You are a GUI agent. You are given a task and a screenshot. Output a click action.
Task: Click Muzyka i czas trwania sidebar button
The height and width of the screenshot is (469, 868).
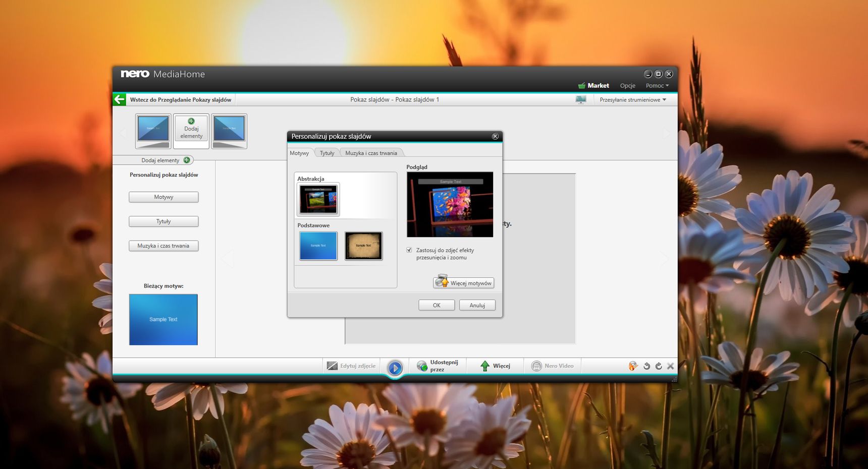point(164,246)
